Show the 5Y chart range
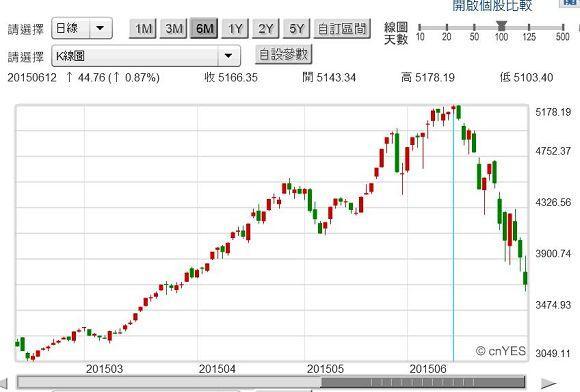Viewport: 580px width, 392px height. [x=296, y=28]
